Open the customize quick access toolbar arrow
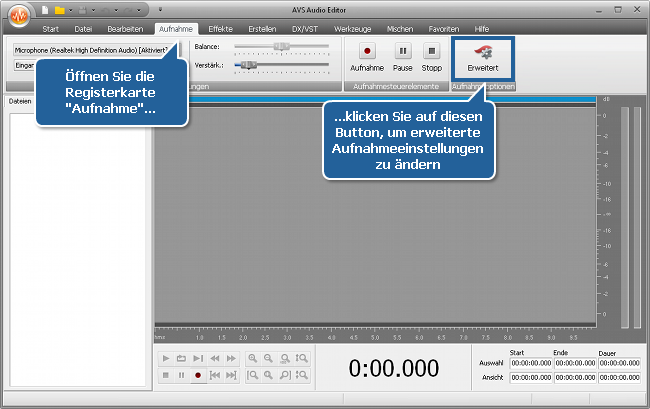 pyautogui.click(x=160, y=10)
